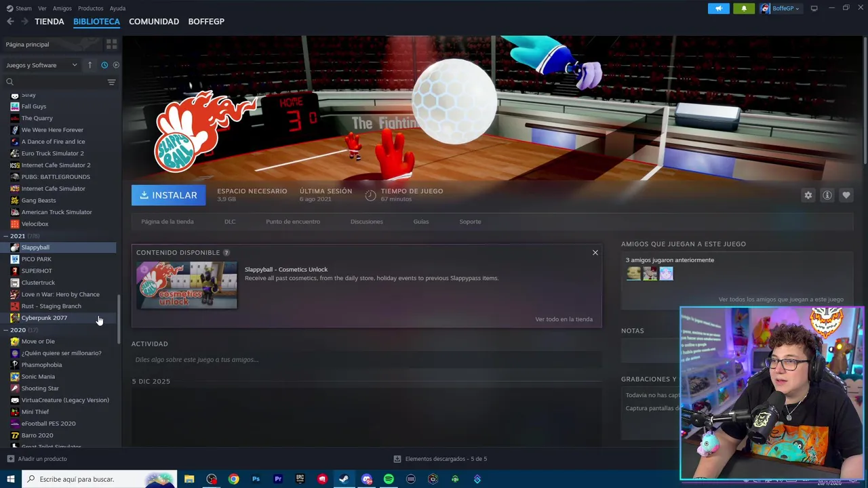Click the INSTALAR button
868x488 pixels.
[168, 195]
